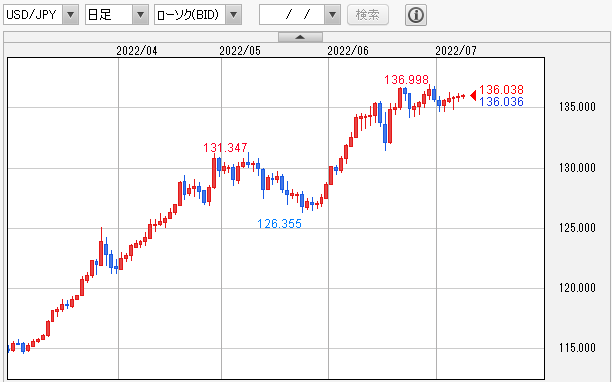Click the 120.000 price axis label
The height and width of the screenshot is (382, 612).
click(577, 288)
